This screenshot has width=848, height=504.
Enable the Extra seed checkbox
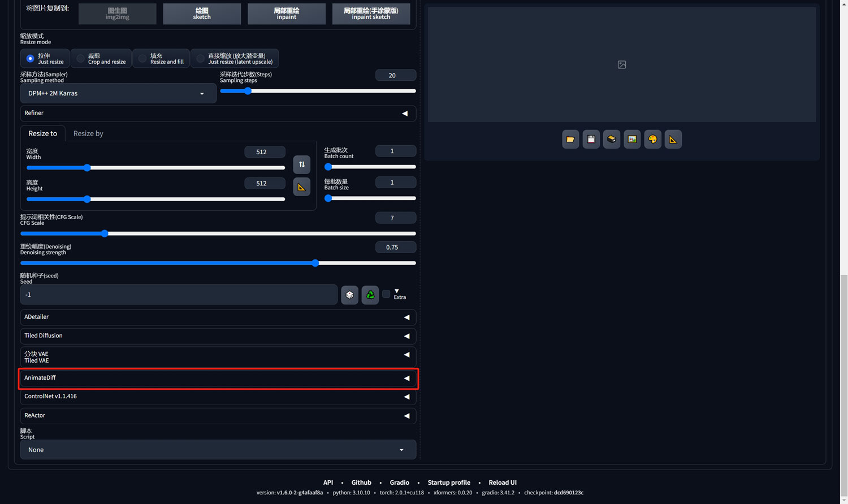point(386,294)
